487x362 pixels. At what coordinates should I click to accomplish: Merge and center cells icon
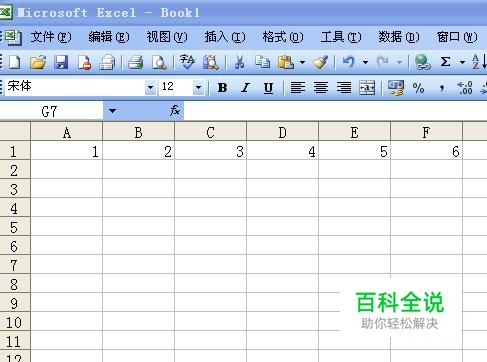(x=367, y=88)
